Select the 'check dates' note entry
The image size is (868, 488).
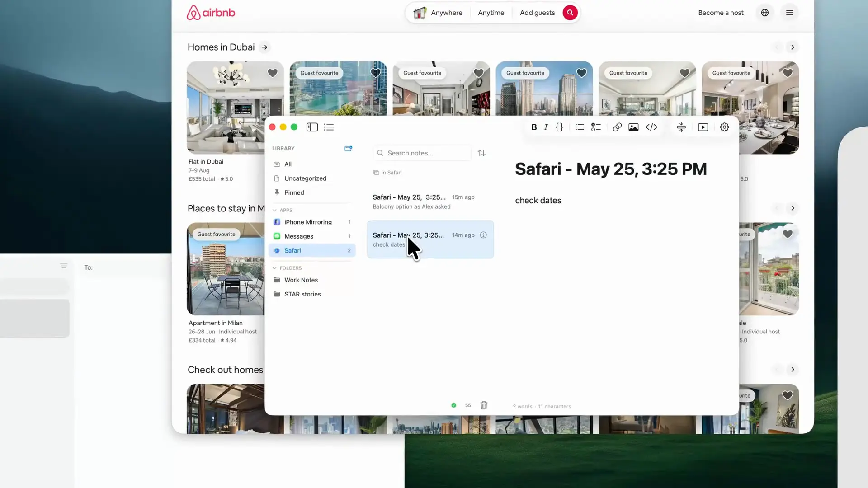point(430,239)
